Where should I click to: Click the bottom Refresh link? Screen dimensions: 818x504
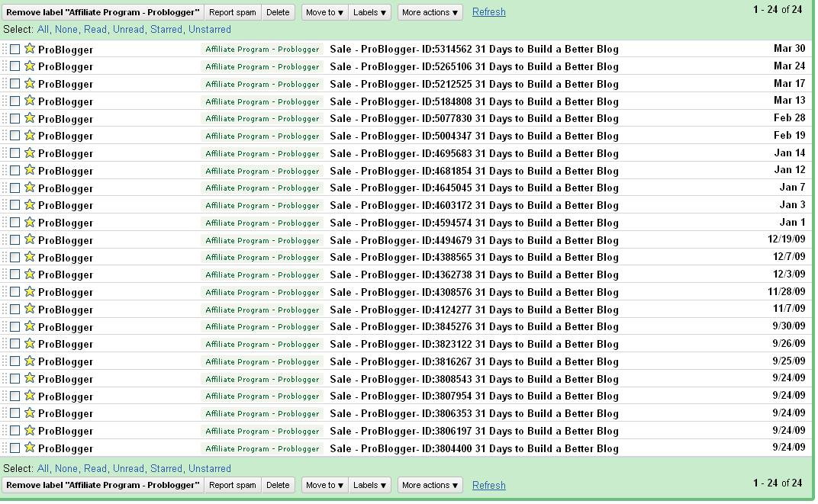[489, 485]
